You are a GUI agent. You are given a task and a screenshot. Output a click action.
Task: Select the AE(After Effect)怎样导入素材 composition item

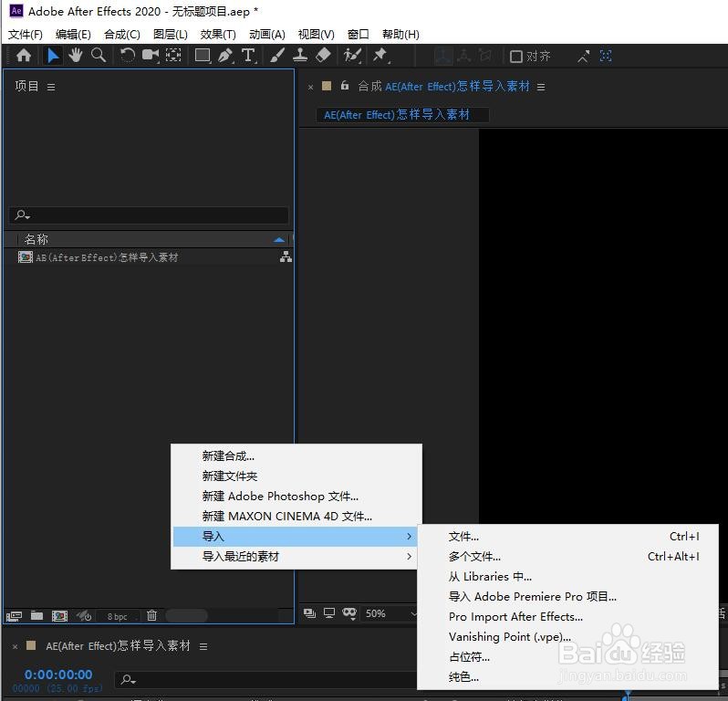click(x=107, y=257)
